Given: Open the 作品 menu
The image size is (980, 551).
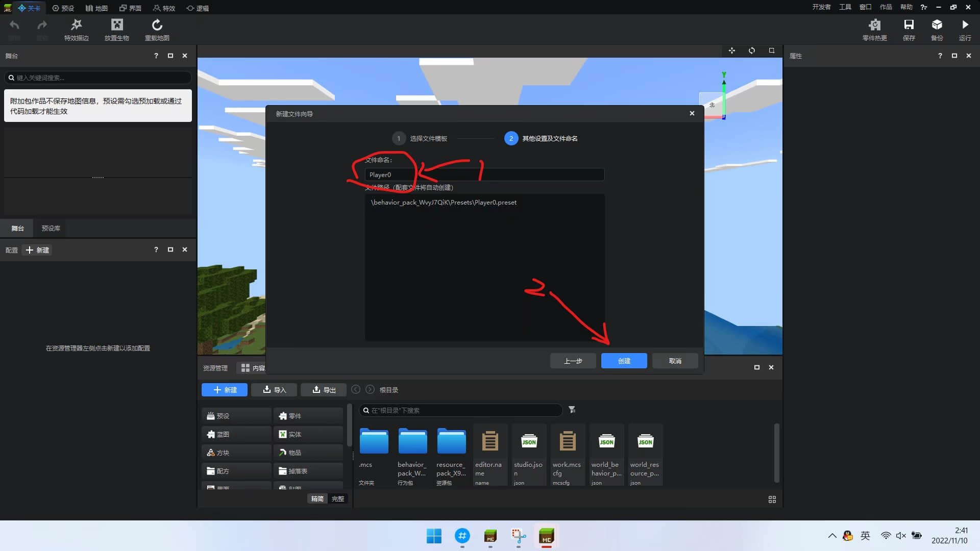Looking at the screenshot, I should pyautogui.click(x=886, y=7).
